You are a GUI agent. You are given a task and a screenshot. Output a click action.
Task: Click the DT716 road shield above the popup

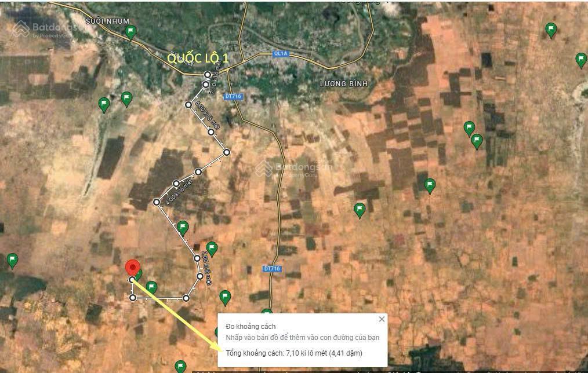click(272, 269)
